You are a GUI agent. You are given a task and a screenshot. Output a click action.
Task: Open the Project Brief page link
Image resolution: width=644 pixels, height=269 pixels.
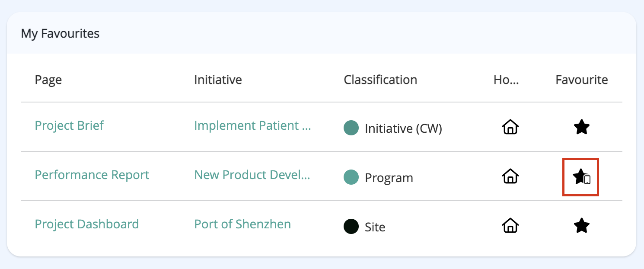[69, 125]
